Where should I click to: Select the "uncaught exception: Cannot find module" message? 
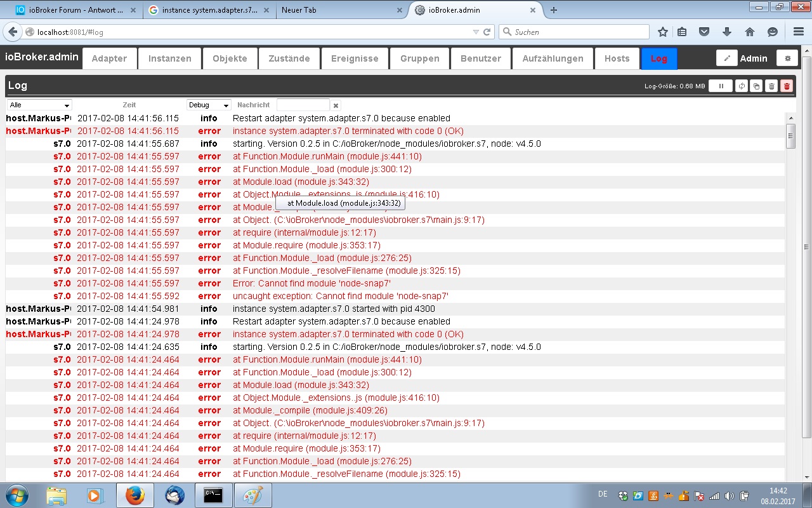pyautogui.click(x=341, y=296)
